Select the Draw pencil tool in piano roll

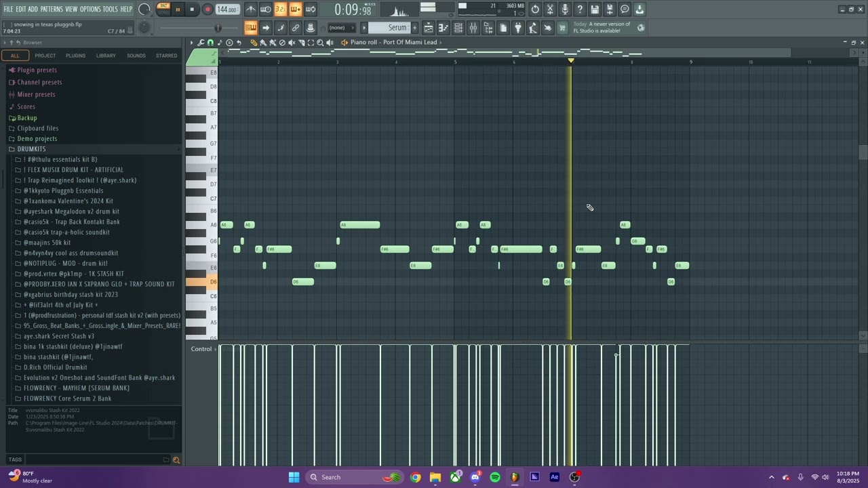[253, 43]
